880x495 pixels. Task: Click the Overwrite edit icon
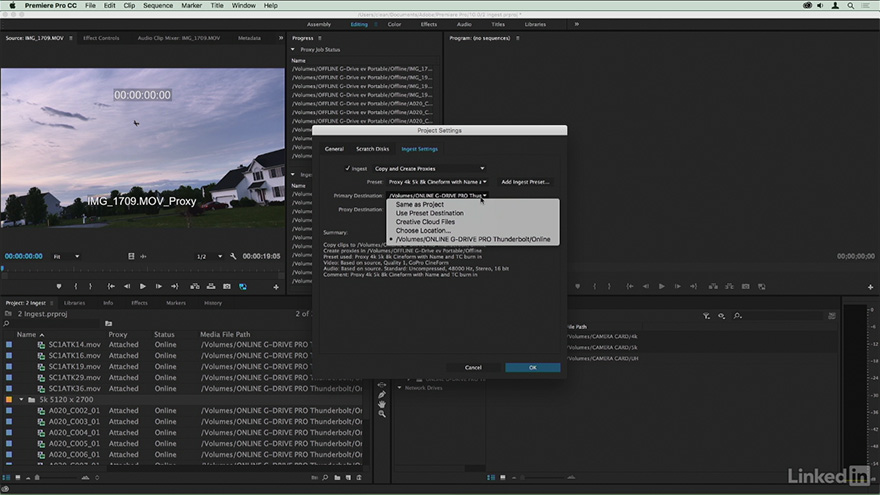[211, 286]
